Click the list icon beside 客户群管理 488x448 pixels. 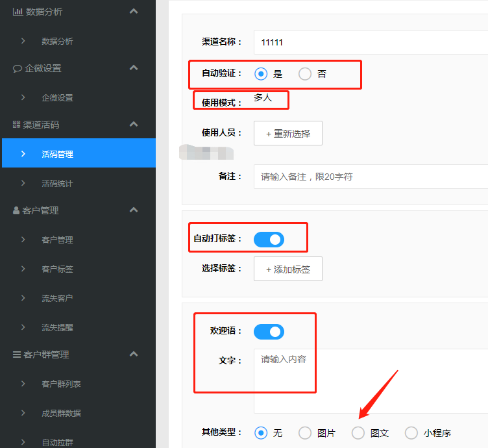pos(17,355)
